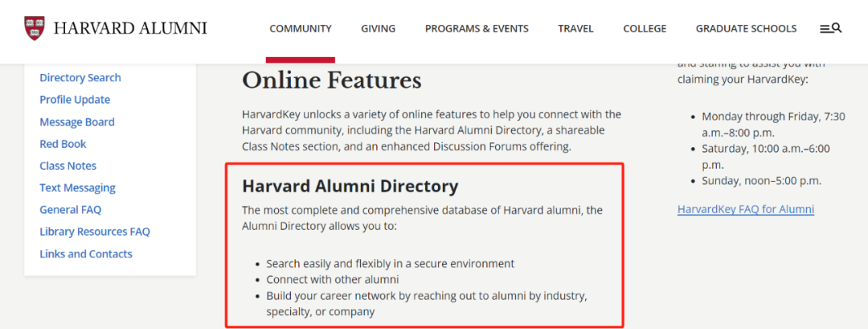Open the Message Board link
Screen dimensions: 868x329
tap(77, 121)
